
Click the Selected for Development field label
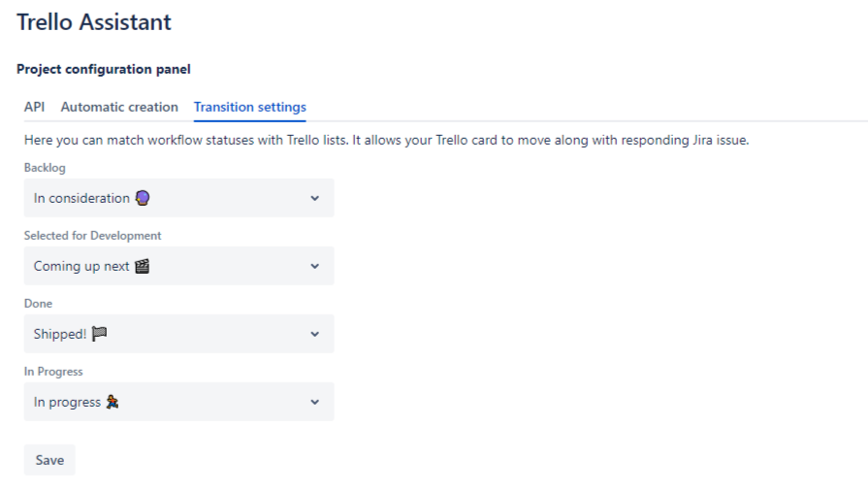pyautogui.click(x=92, y=236)
